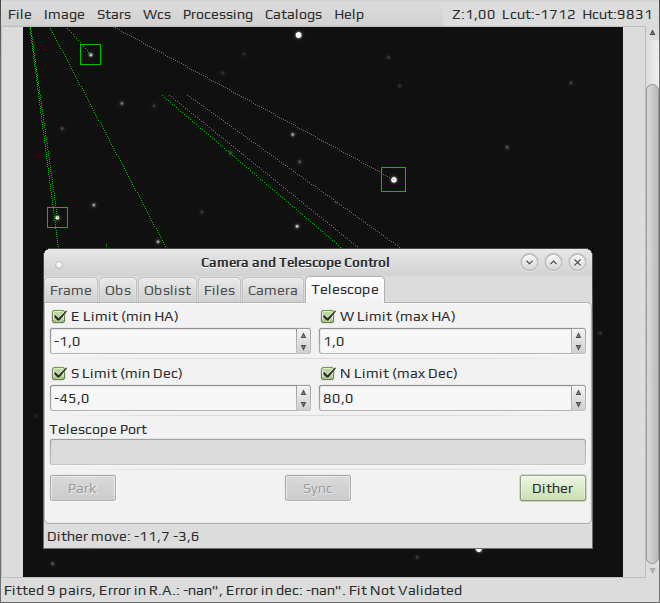Toggle S Limit (min Dec) checkbox
This screenshot has width=660, height=603.
coord(59,373)
